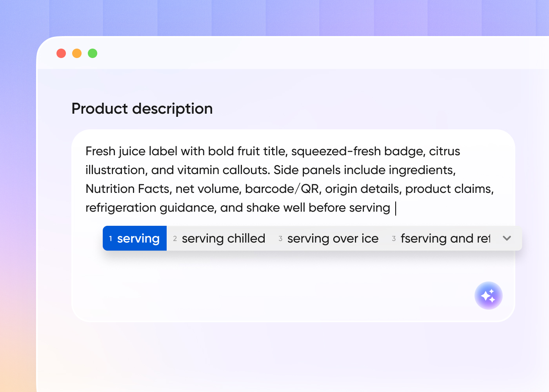Click the "Product description" heading

(x=142, y=109)
